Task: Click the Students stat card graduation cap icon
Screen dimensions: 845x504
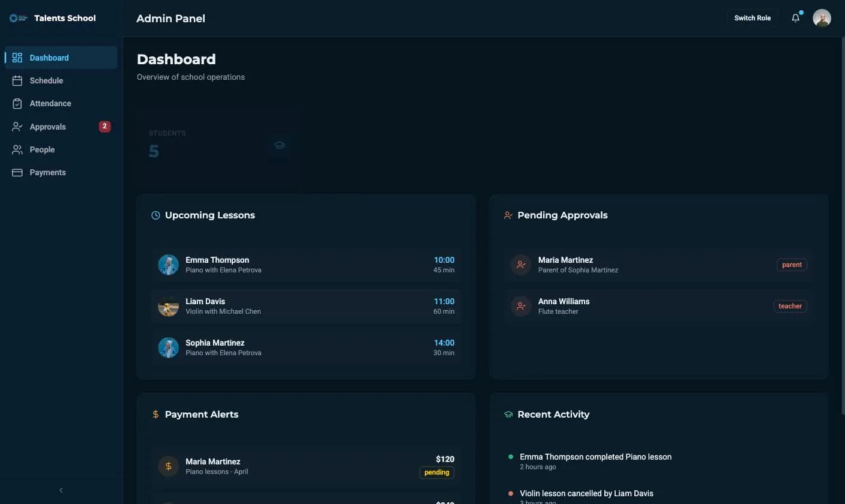Action: (280, 145)
